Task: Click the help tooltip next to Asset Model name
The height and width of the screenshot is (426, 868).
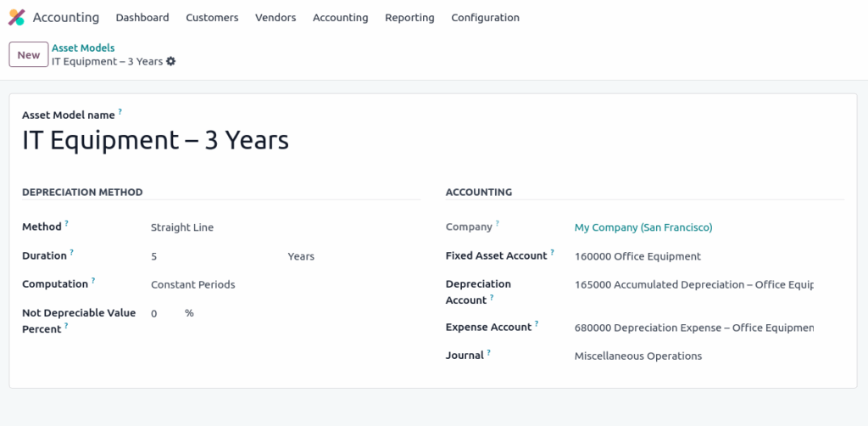Action: coord(120,112)
